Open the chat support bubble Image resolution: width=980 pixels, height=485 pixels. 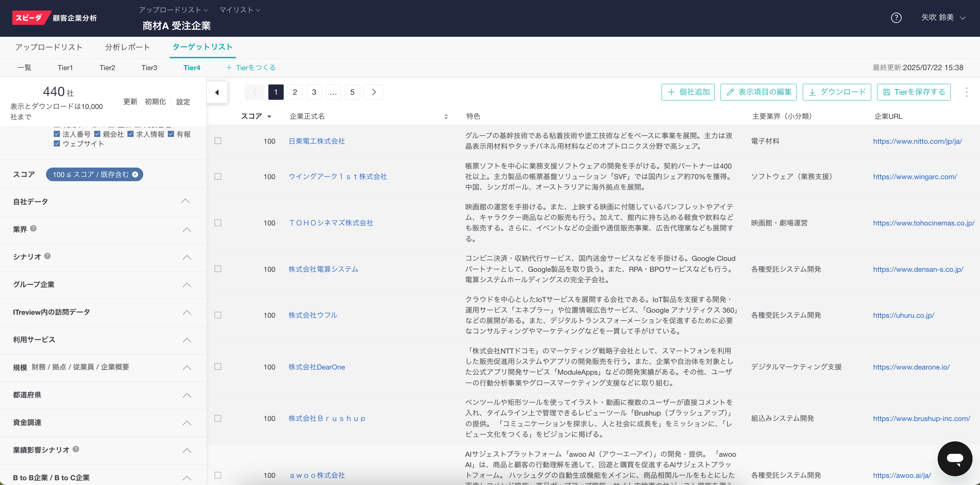click(954, 458)
